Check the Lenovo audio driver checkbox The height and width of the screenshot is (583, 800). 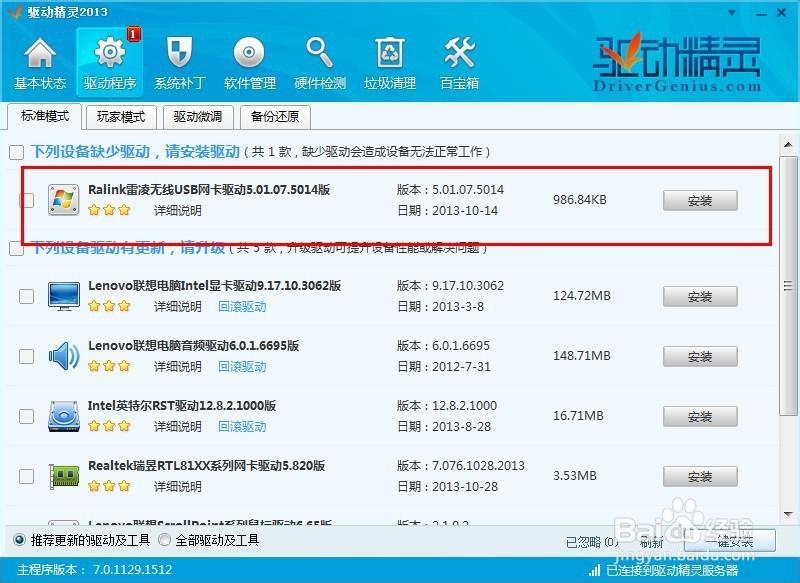click(27, 356)
